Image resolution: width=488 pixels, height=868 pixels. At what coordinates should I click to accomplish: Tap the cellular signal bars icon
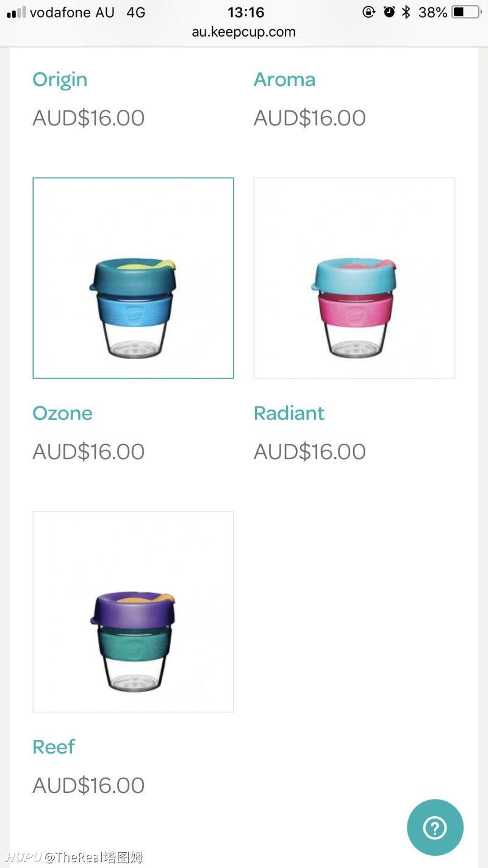[x=16, y=12]
